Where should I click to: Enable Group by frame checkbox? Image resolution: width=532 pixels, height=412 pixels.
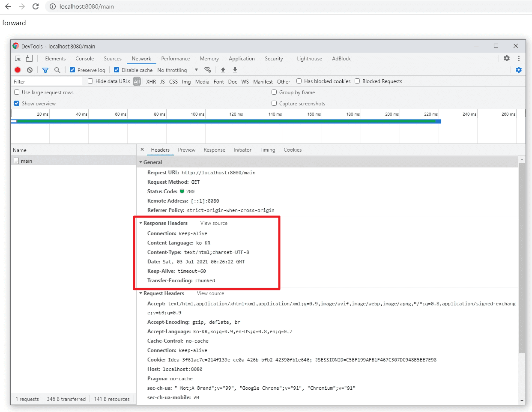274,92
